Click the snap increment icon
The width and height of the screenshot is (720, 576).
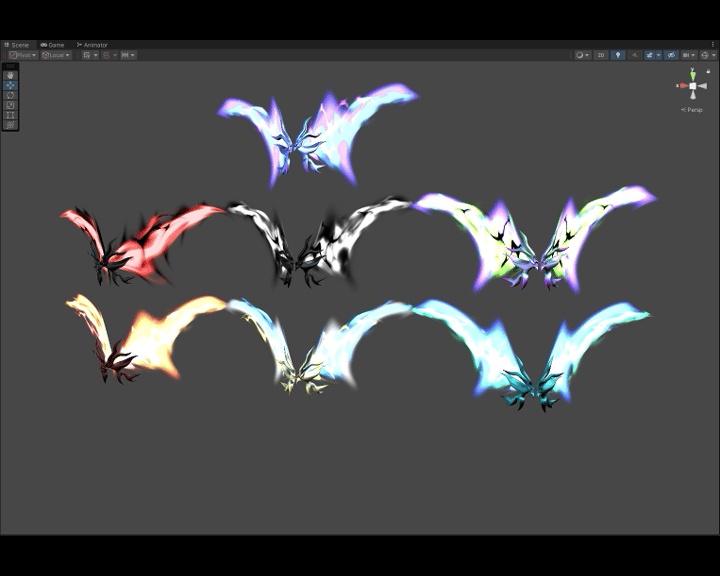pos(124,55)
